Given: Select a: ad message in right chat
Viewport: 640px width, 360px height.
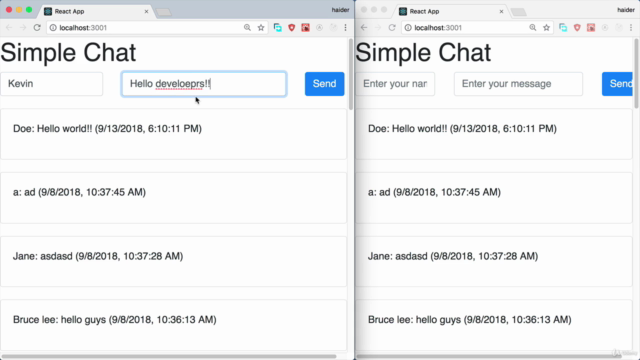Looking at the screenshot, I should tap(494, 198).
